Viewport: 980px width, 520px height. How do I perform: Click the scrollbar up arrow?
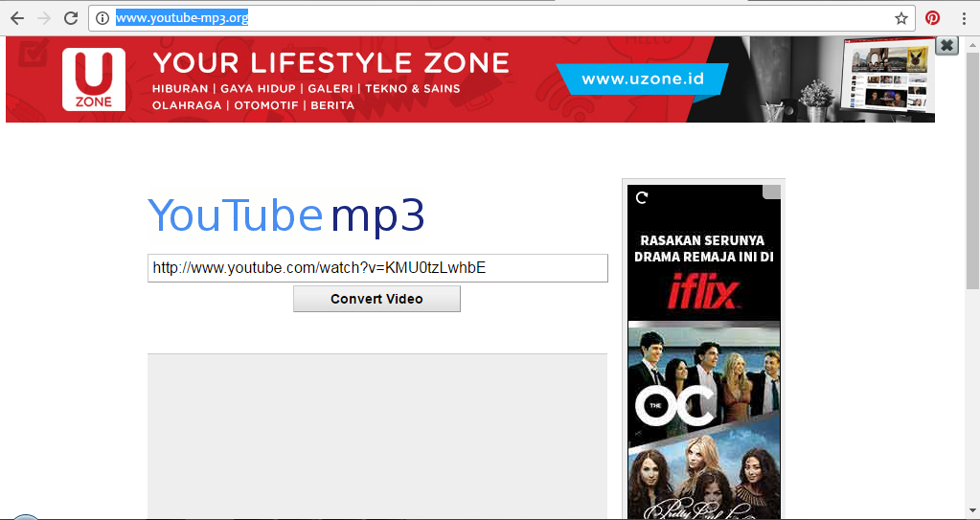pos(972,44)
